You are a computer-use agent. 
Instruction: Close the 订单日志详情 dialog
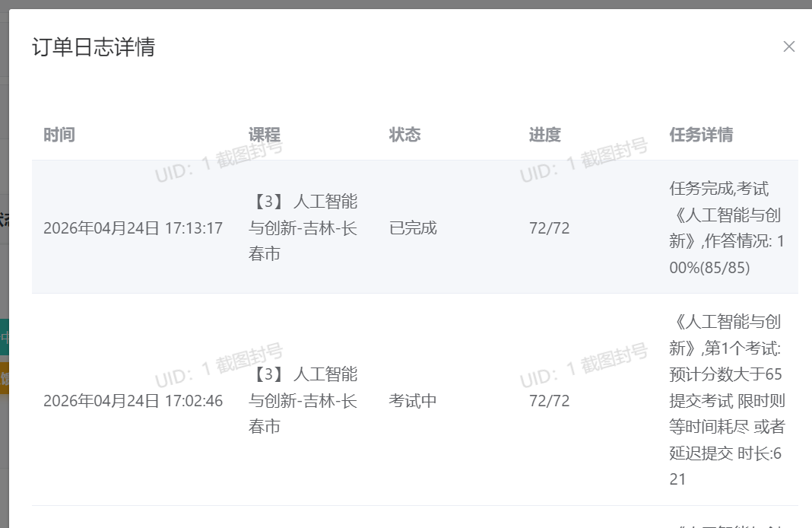pyautogui.click(x=788, y=46)
